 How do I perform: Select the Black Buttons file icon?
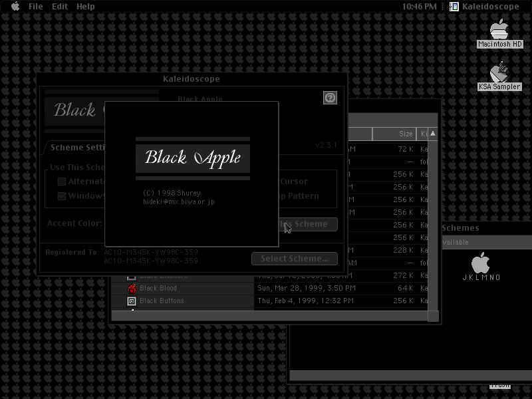pos(132,301)
